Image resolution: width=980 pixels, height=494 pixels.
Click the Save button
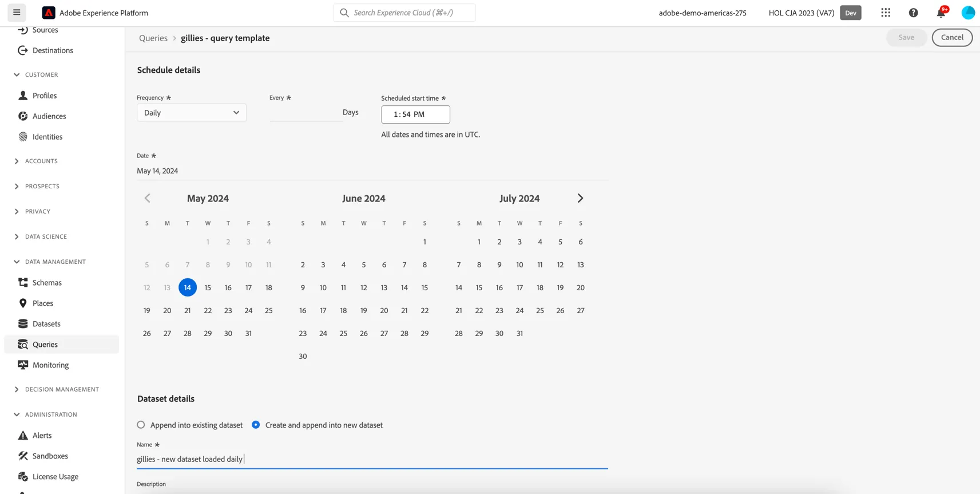point(906,38)
